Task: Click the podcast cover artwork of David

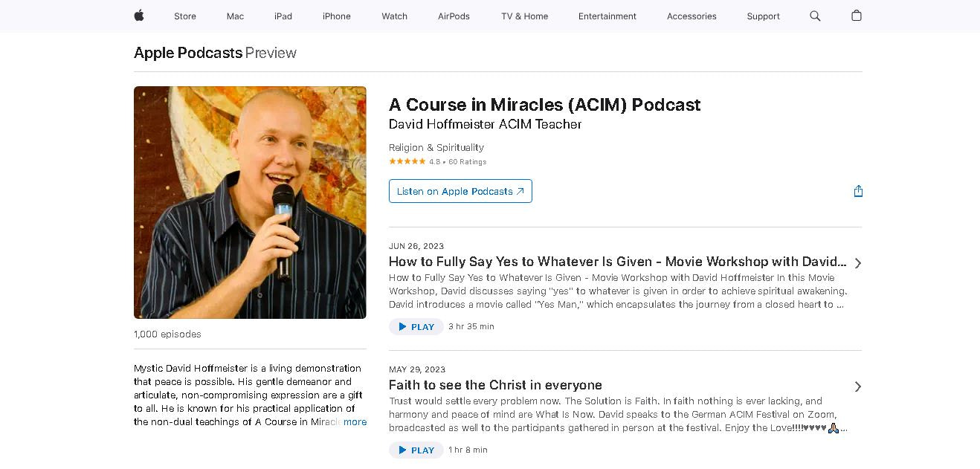Action: pyautogui.click(x=250, y=202)
